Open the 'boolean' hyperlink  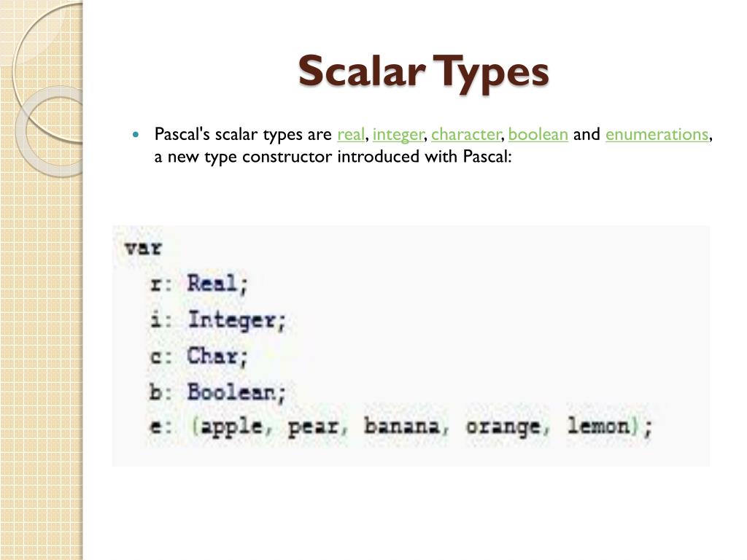coord(538,134)
